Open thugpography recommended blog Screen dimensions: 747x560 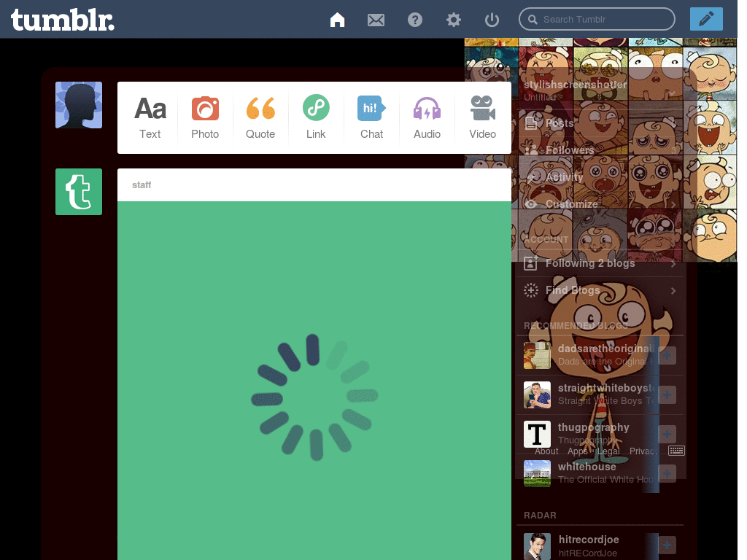point(594,427)
